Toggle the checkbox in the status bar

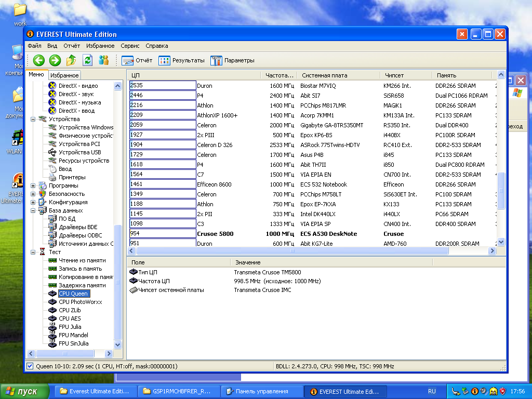30,366
